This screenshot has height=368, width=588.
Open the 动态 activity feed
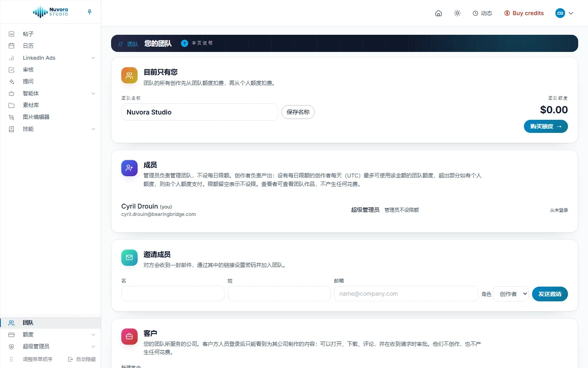(x=482, y=13)
